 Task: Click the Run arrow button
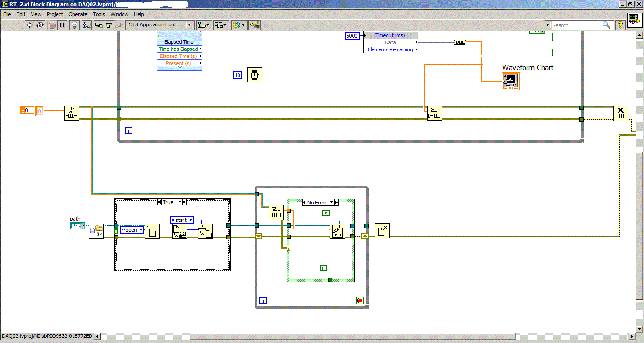tap(30, 25)
